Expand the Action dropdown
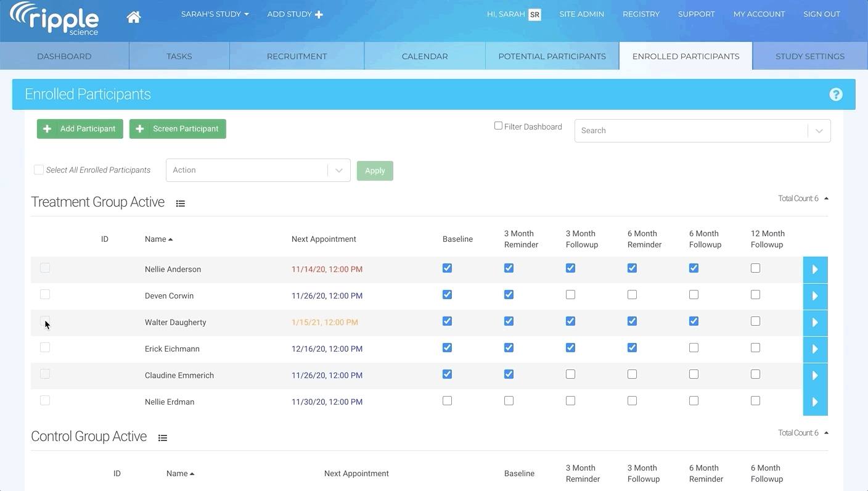Screen dimensions: 868x491 tap(258, 170)
